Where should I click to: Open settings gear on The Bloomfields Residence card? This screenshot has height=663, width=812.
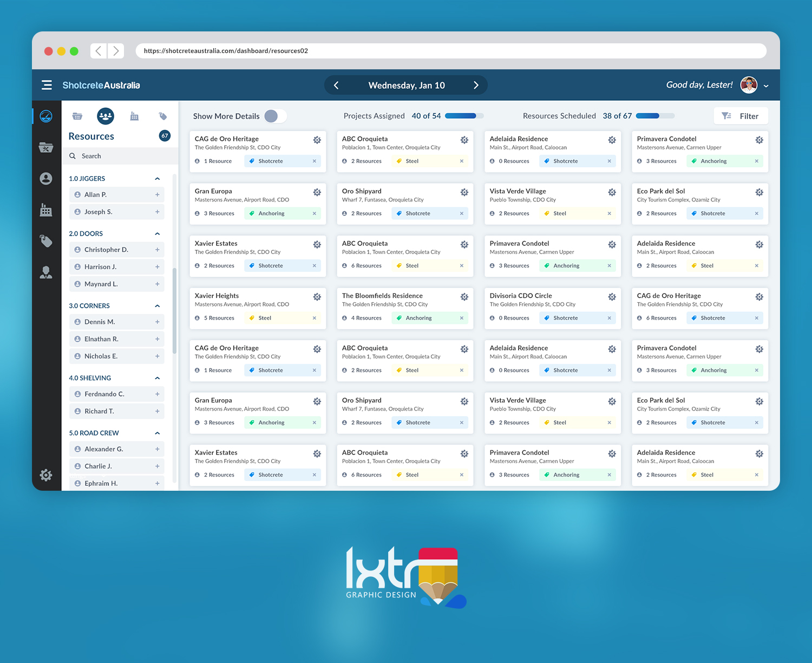point(464,297)
